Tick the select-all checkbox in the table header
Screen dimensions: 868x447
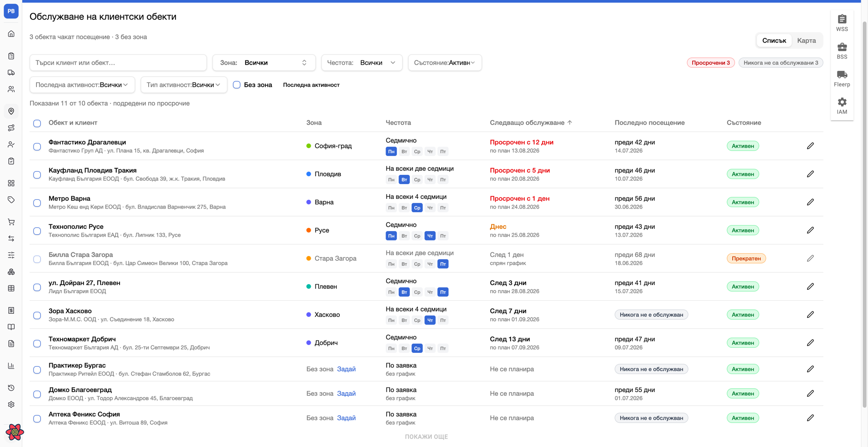[37, 123]
